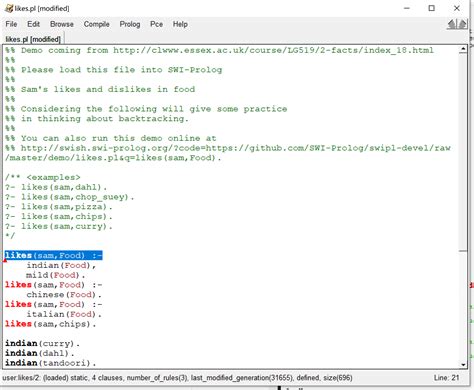Click the 'Line: 21' status indicator
The width and height of the screenshot is (474, 390).
446,378
